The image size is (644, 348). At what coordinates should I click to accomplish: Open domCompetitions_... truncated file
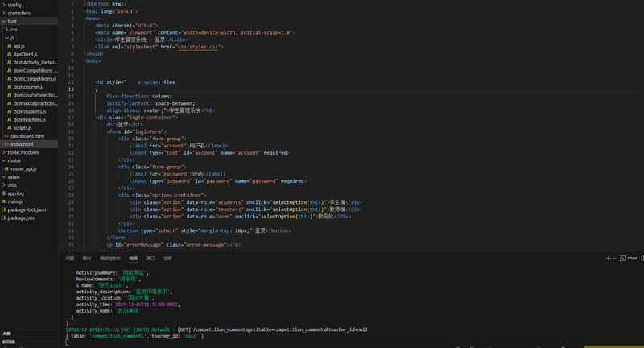pos(35,71)
